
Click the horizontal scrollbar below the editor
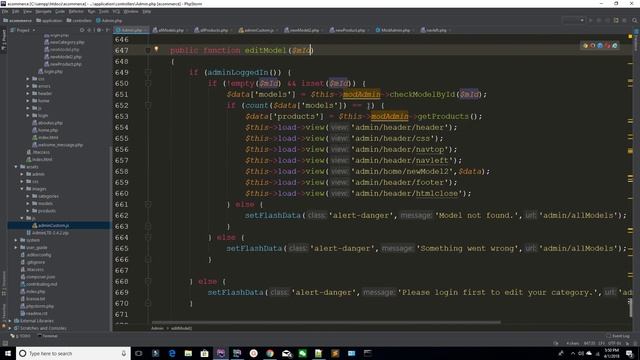click(326, 322)
